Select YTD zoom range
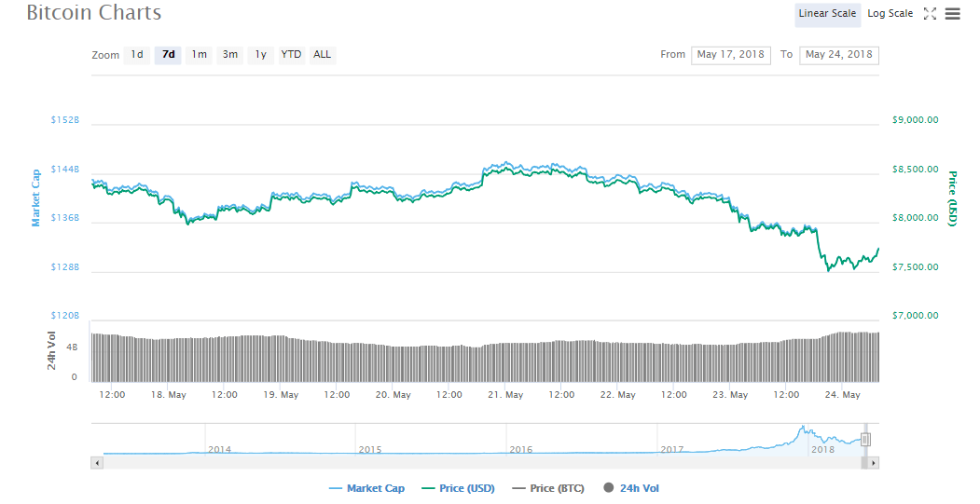 291,55
